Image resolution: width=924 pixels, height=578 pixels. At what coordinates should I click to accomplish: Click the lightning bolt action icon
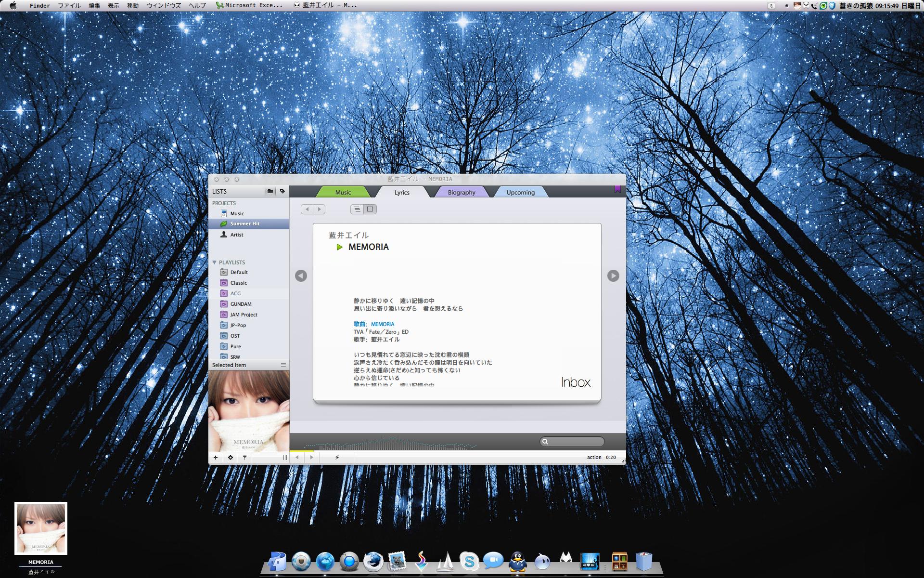click(337, 457)
